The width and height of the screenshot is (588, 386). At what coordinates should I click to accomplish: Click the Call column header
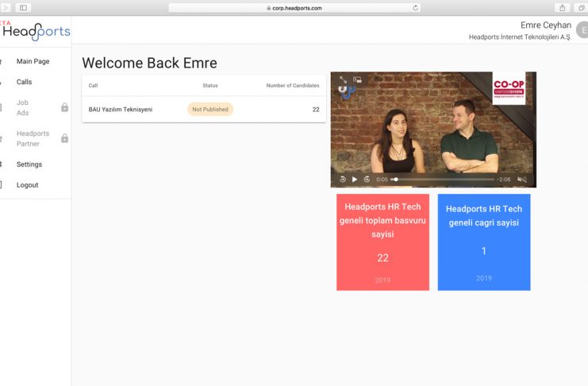93,86
